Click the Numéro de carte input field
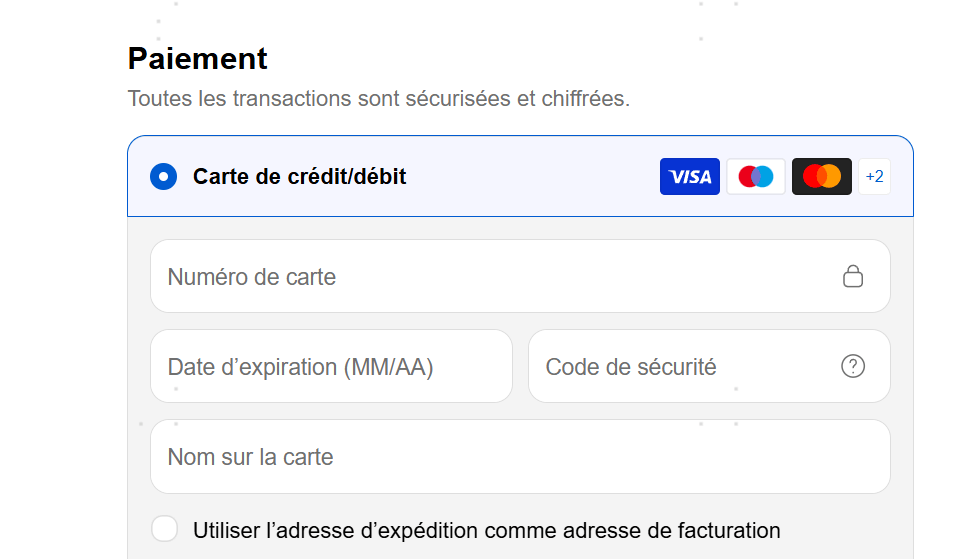The height and width of the screenshot is (559, 971). pos(520,276)
